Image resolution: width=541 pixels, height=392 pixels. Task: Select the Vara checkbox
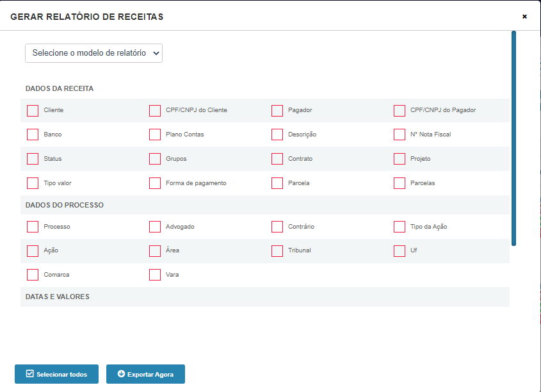(x=155, y=275)
